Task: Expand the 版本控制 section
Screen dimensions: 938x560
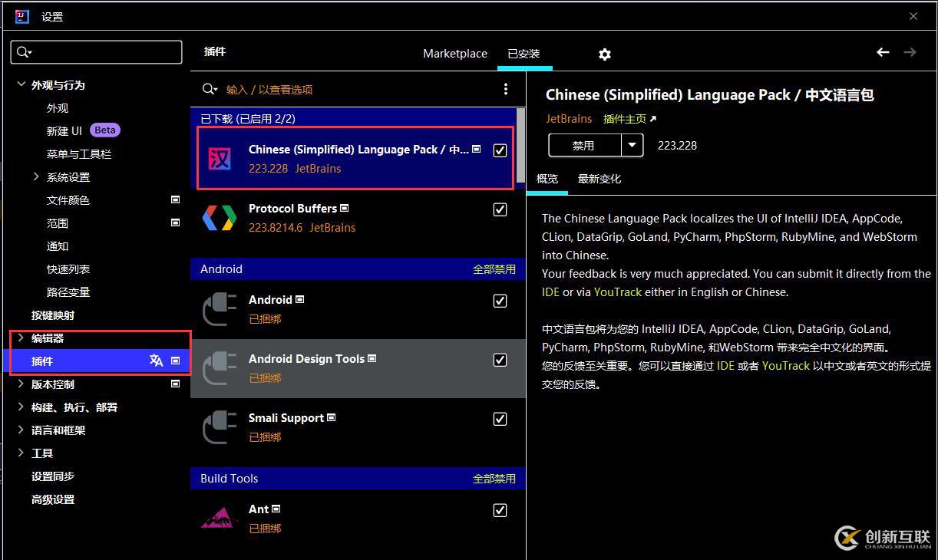Action: 21,384
